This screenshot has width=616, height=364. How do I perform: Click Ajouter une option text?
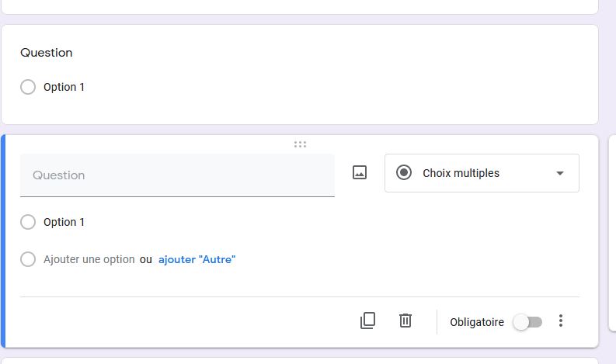pos(89,259)
